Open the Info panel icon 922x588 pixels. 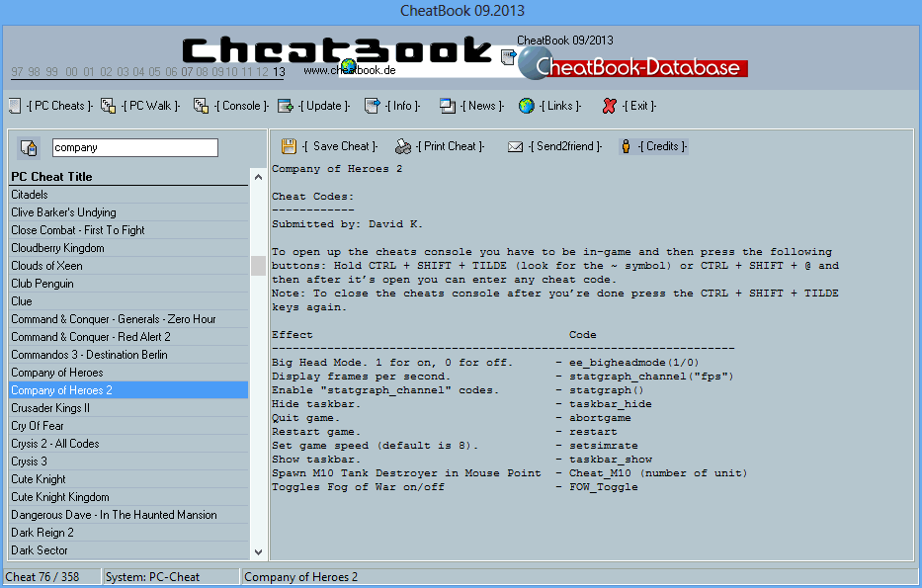pos(371,106)
